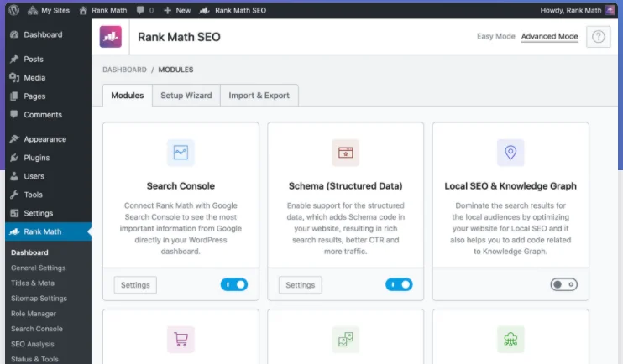Click the WordPress logo in admin bar
Screen dimensions: 623x364
click(x=14, y=10)
